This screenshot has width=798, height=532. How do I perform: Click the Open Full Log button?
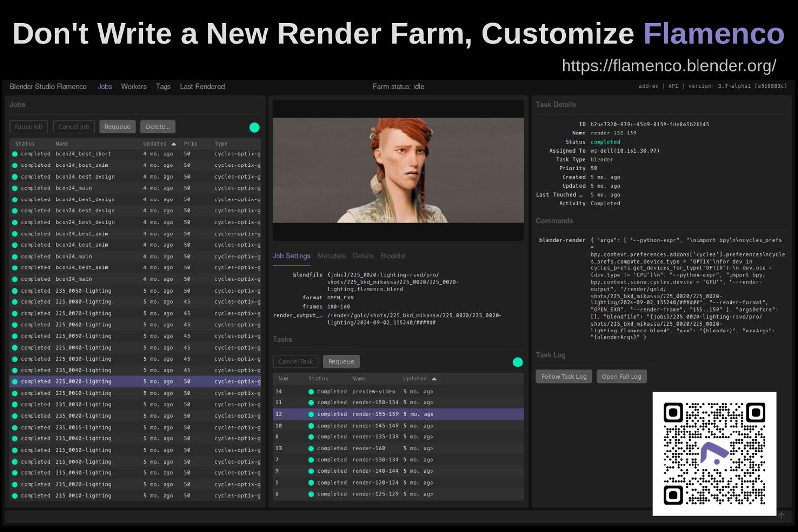click(x=622, y=376)
